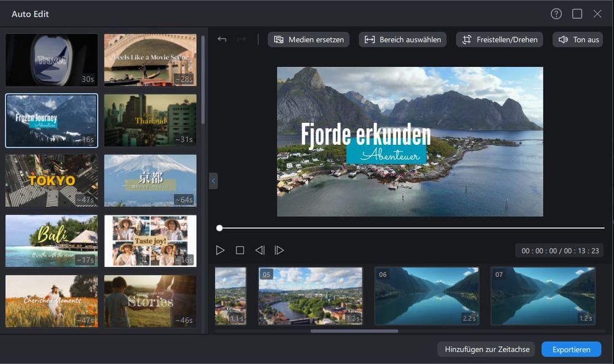Export the project with Exportieren
The image size is (614, 364).
[571, 349]
